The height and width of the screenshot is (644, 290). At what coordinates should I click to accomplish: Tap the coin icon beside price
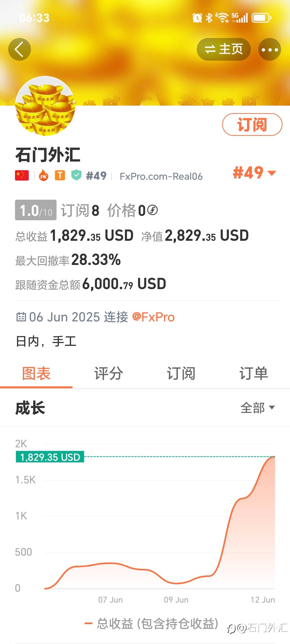coord(152,210)
